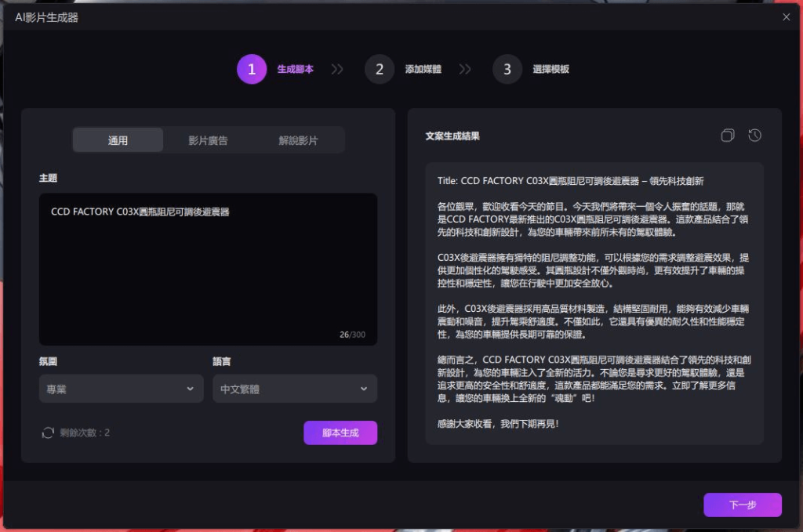Screen dimensions: 803x532
Task: Click the 文案生成結果 heading
Action: pos(452,136)
